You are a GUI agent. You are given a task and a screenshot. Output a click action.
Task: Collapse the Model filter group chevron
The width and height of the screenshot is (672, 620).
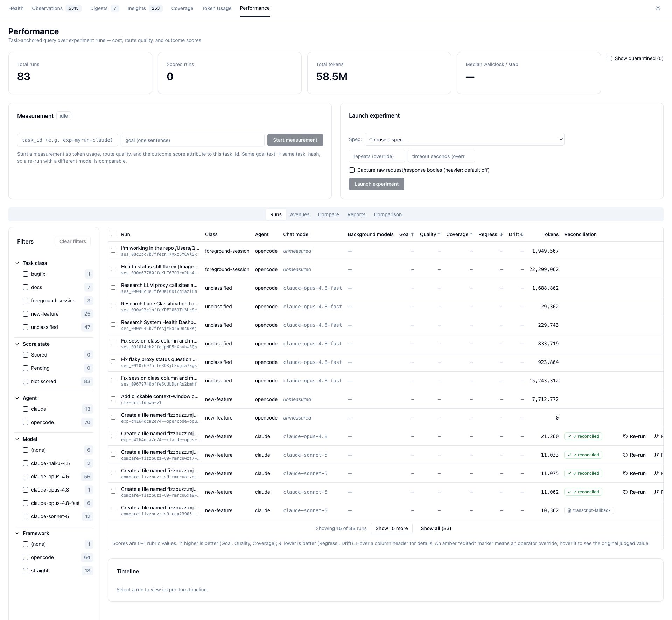click(17, 439)
